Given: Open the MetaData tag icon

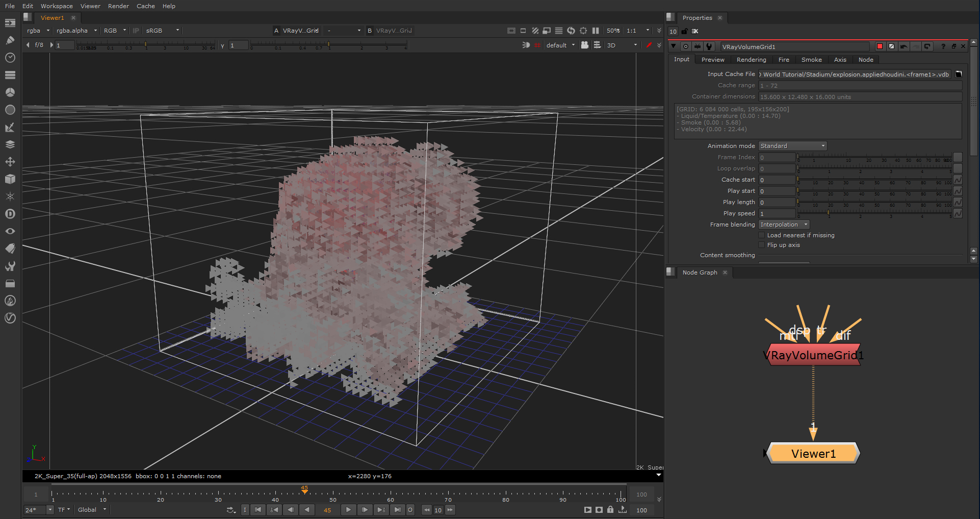Looking at the screenshot, I should 10,249.
